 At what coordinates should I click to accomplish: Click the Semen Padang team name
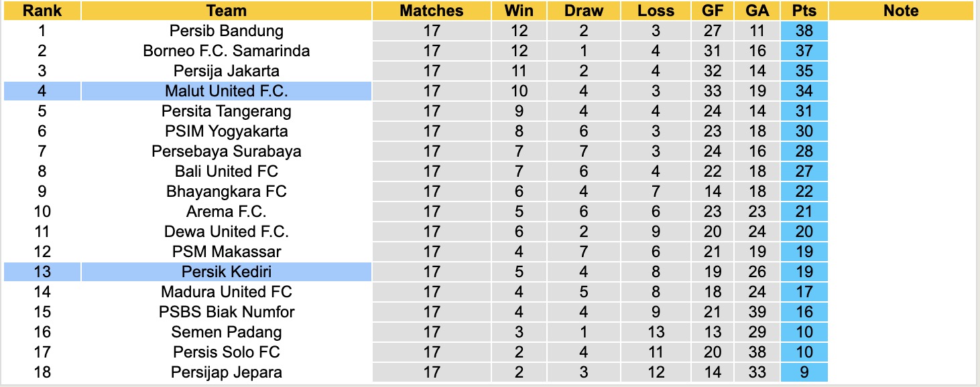pyautogui.click(x=227, y=332)
